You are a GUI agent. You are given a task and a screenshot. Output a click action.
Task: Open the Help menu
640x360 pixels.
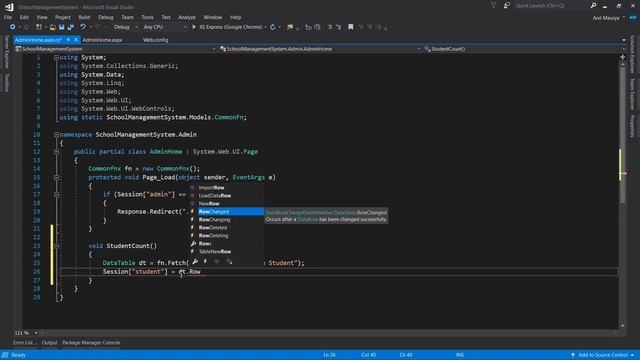pos(236,17)
